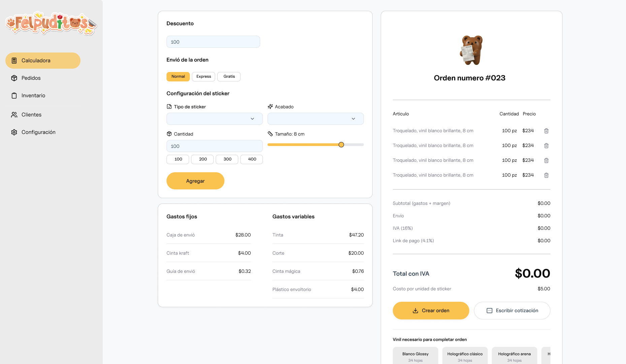Click the Clientes people icon
This screenshot has height=364, width=626.
coord(14,115)
